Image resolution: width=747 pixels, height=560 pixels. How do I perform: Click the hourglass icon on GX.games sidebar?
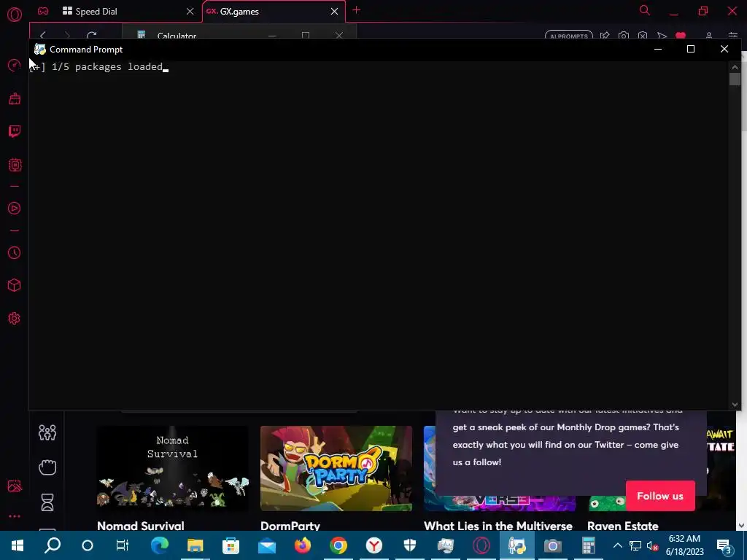click(47, 502)
